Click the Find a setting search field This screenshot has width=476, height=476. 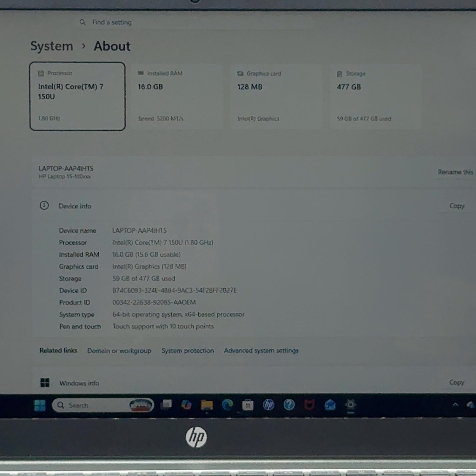pyautogui.click(x=195, y=22)
